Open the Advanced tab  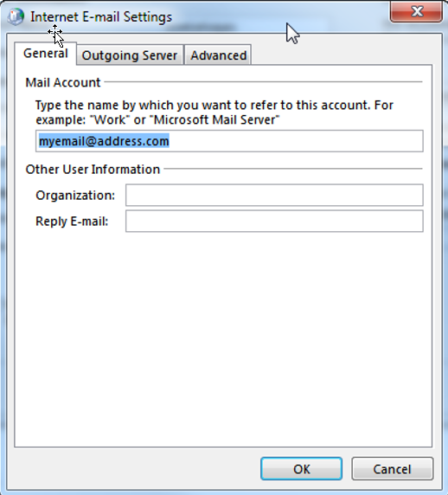(218, 55)
